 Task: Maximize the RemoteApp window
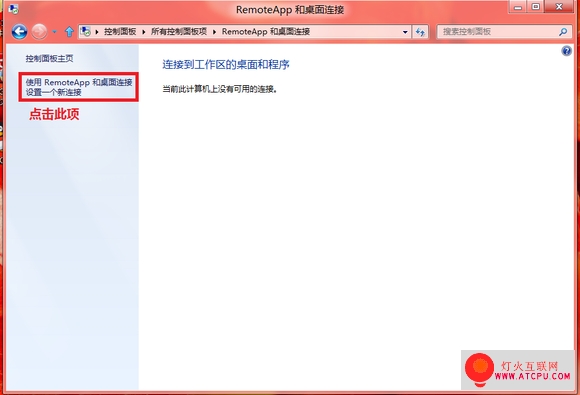535,7
